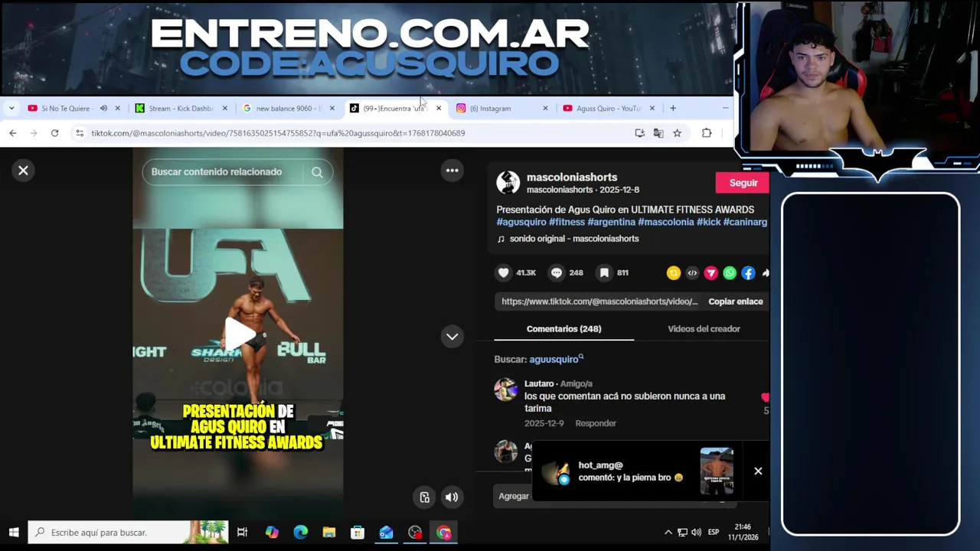Expand more share options arrow
The height and width of the screenshot is (551, 980).
coord(765,273)
